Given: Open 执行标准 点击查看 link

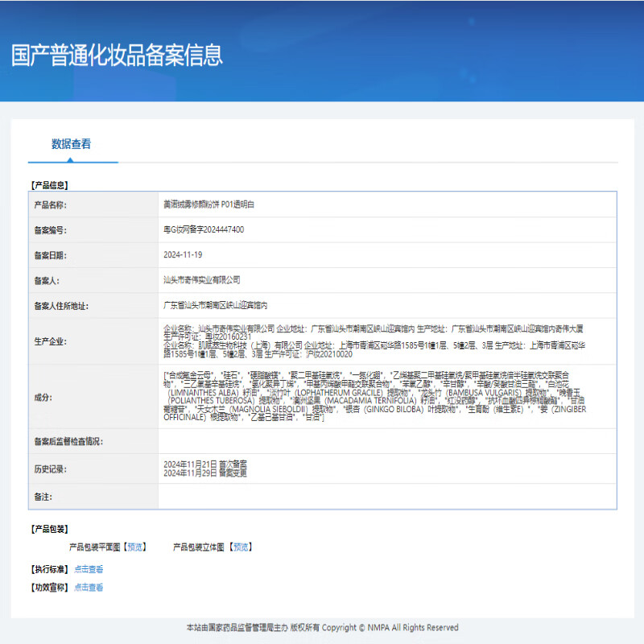Looking at the screenshot, I should [89, 569].
